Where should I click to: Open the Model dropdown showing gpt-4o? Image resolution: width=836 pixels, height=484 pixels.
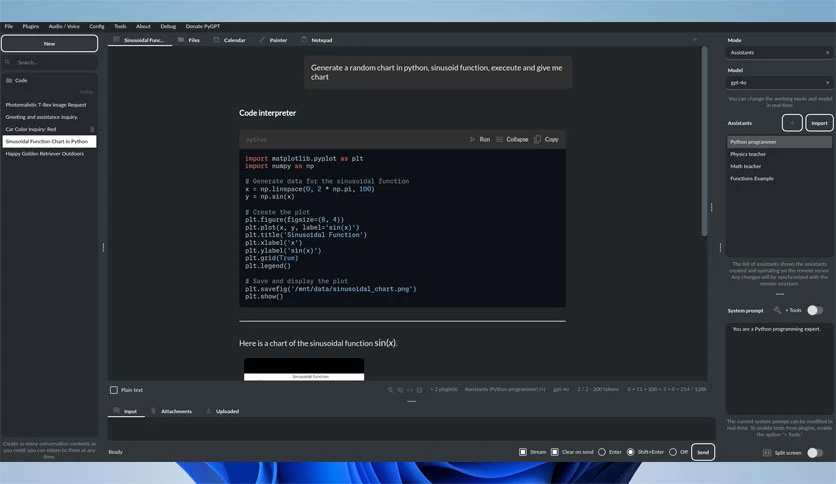pos(779,83)
